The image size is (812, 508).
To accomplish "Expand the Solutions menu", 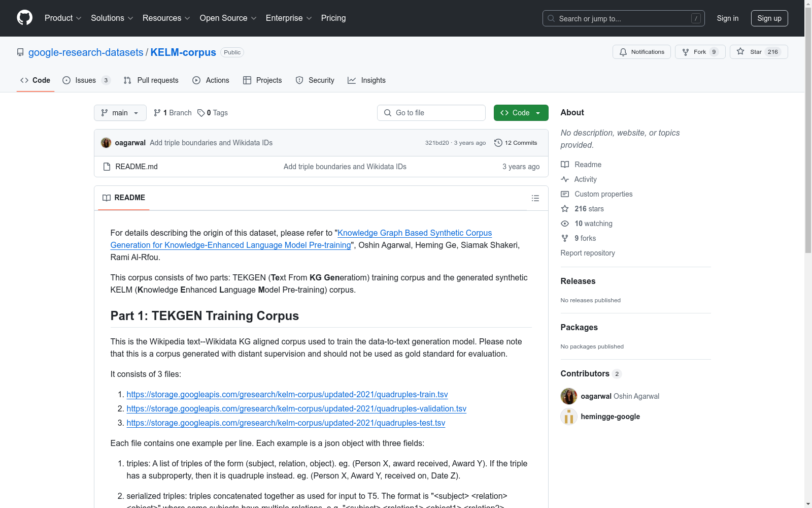I will (112, 18).
